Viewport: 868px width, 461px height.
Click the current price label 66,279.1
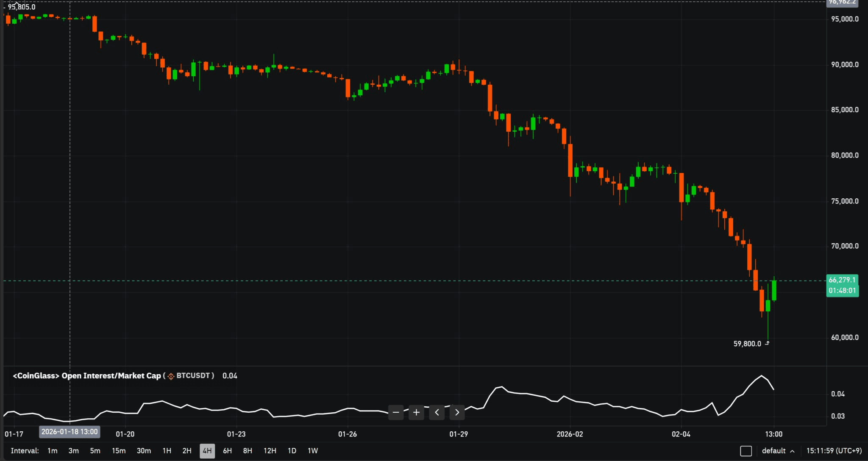pos(842,280)
